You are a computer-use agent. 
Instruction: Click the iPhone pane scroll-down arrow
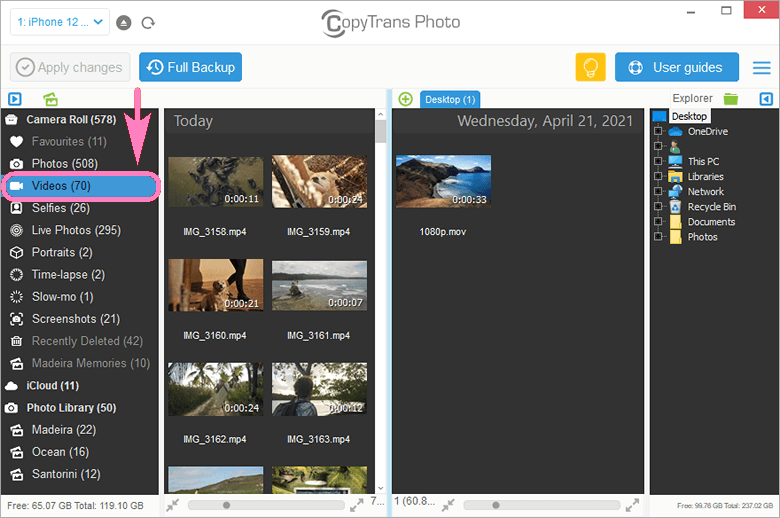click(x=381, y=489)
